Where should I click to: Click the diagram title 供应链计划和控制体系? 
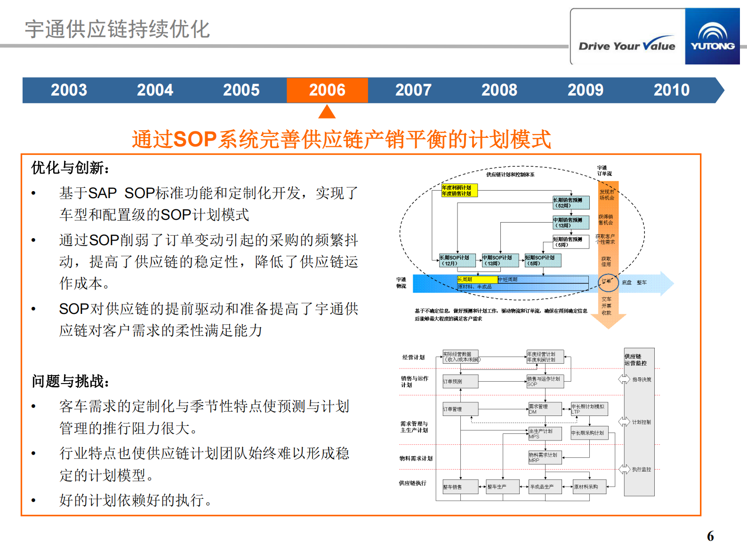pos(510,175)
